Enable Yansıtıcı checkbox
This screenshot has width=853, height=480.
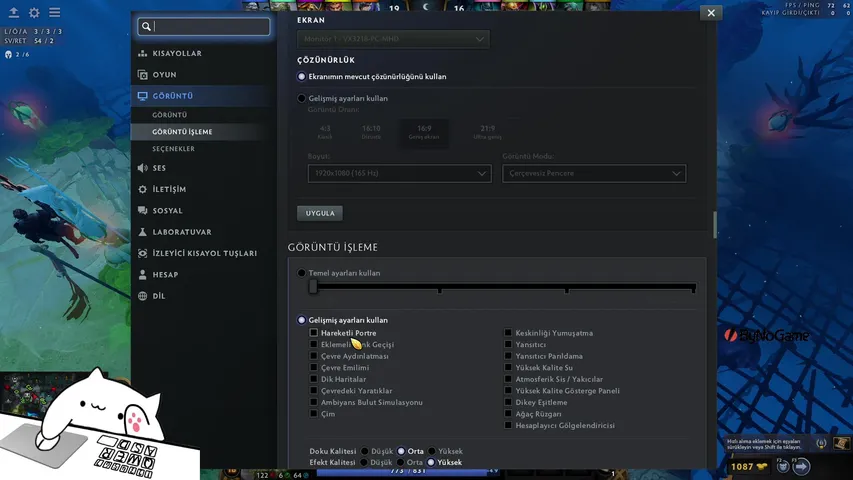[508, 344]
